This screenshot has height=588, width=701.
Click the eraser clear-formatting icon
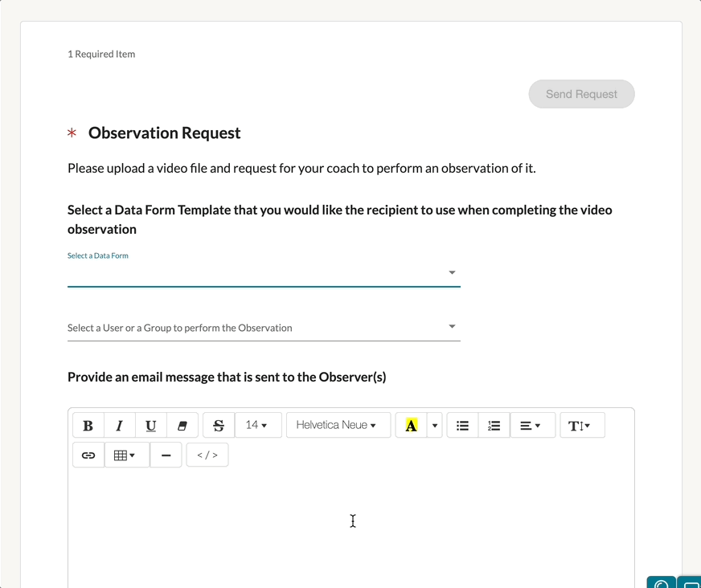click(x=182, y=426)
